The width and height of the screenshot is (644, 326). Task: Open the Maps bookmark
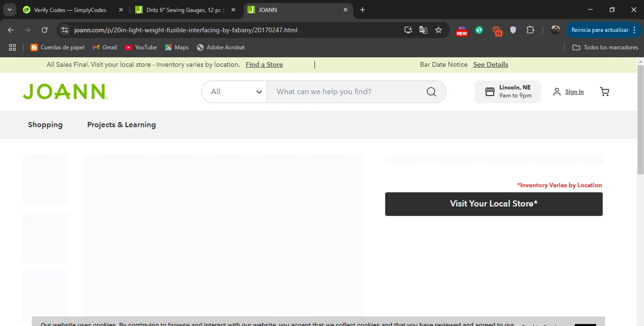(x=177, y=47)
